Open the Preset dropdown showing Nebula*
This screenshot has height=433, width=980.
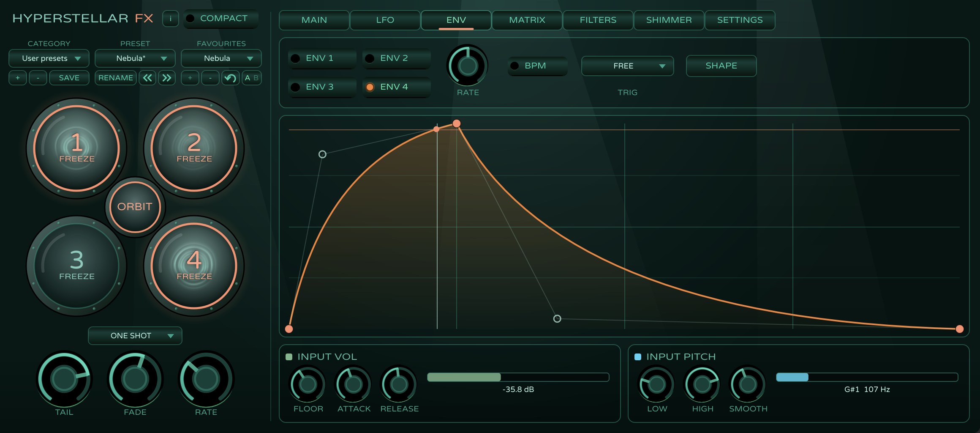[135, 58]
